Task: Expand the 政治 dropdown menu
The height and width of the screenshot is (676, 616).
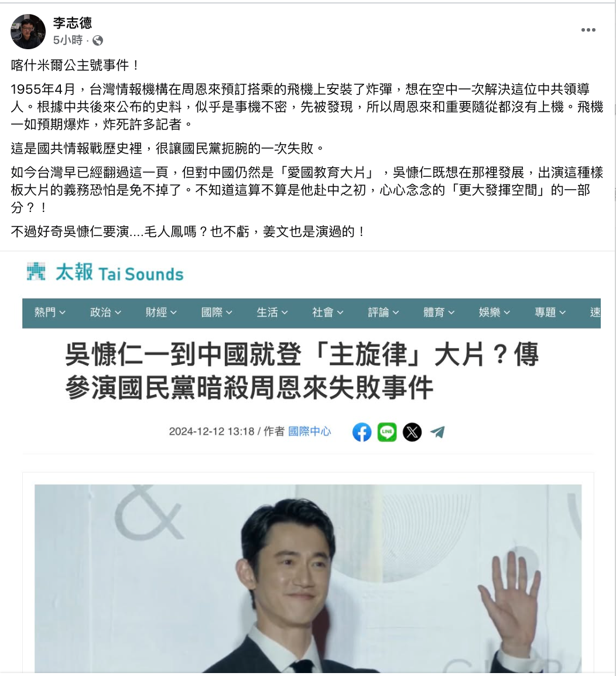Action: click(105, 312)
